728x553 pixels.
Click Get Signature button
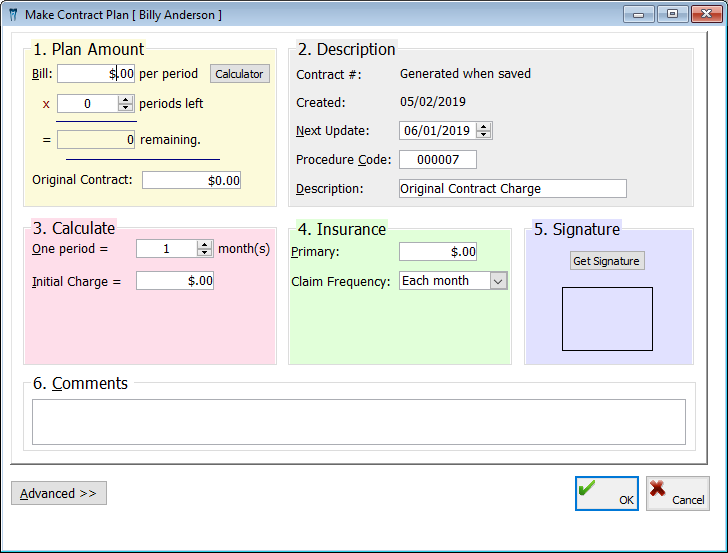pyautogui.click(x=607, y=261)
